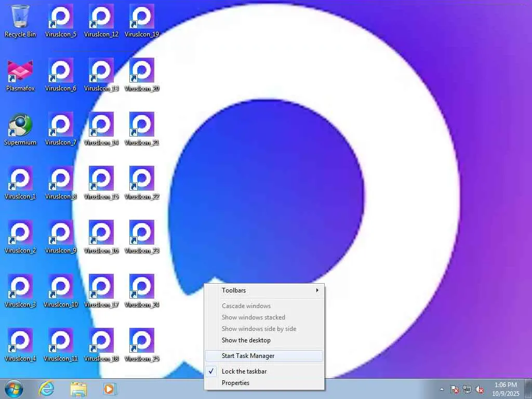Select the VirusIcon_23 shortcut
The height and width of the screenshot is (399, 532).
tap(142, 237)
